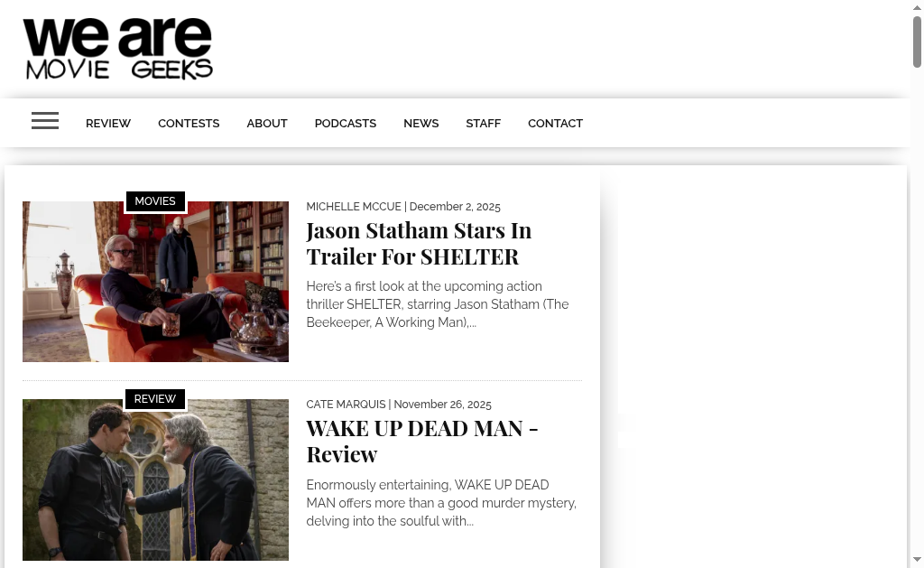Open the Staff page
Viewport: 924px width, 568px height.
click(483, 124)
